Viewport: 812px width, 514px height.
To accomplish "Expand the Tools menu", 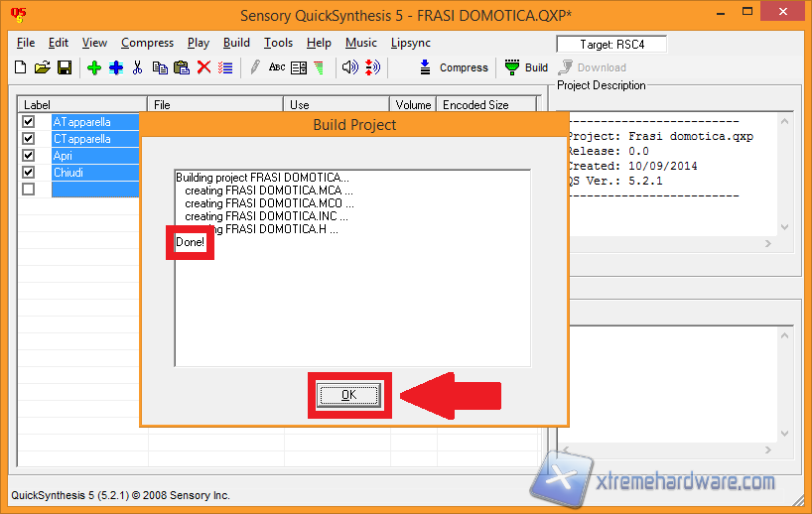I will coord(278,43).
